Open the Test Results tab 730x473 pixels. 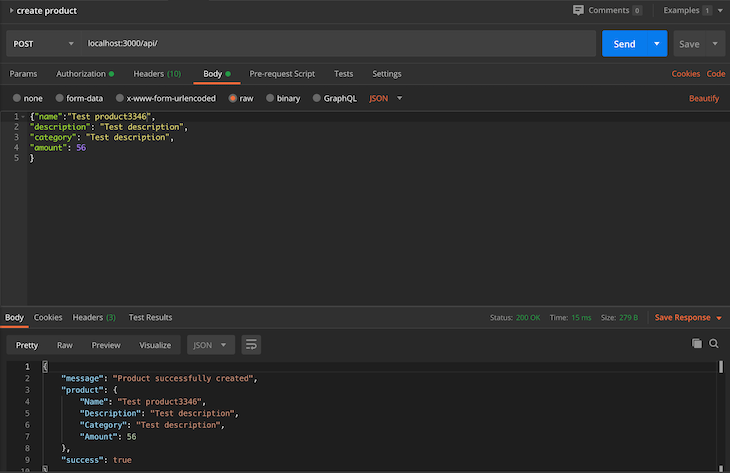tap(150, 318)
